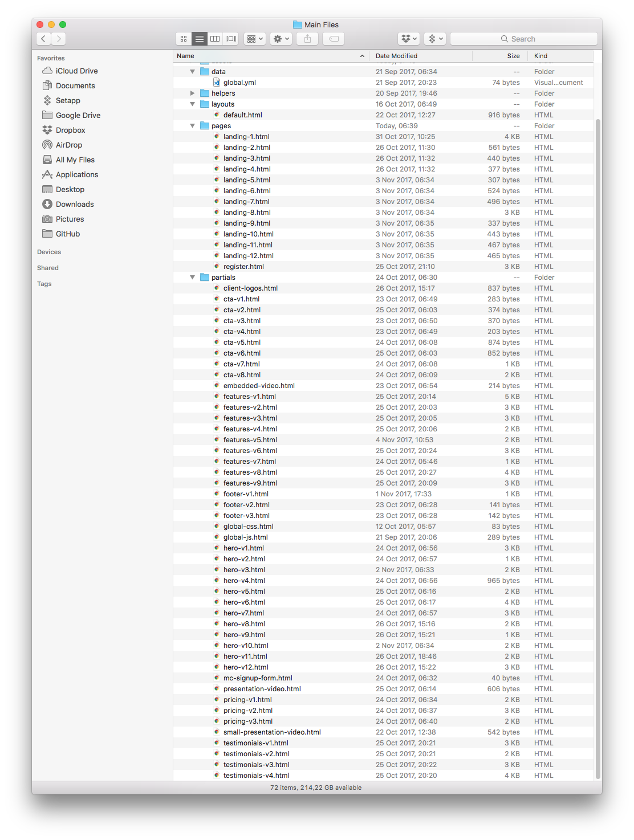The width and height of the screenshot is (634, 840).
Task: Collapse the layouts folder
Action: click(x=192, y=104)
